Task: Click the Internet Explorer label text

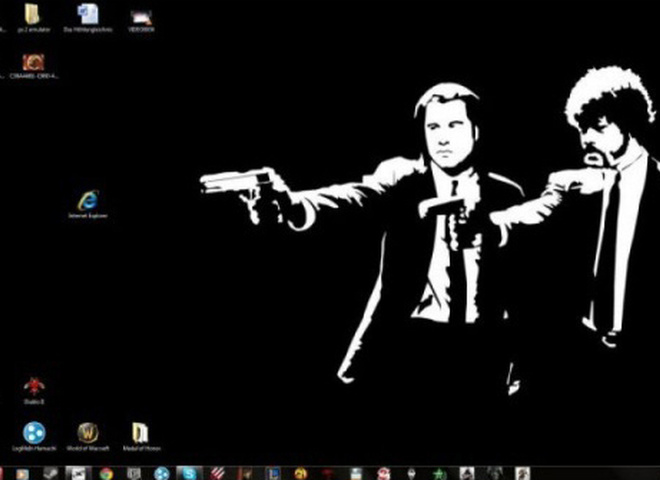Action: click(88, 216)
